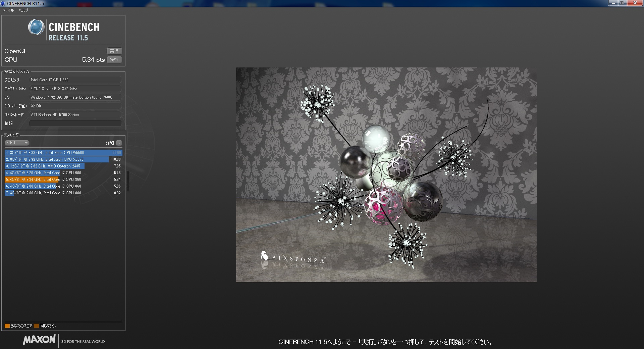Image resolution: width=644 pixels, height=349 pixels.
Task: Select the AMD Opteron 2435 ranking row
Action: pos(63,166)
